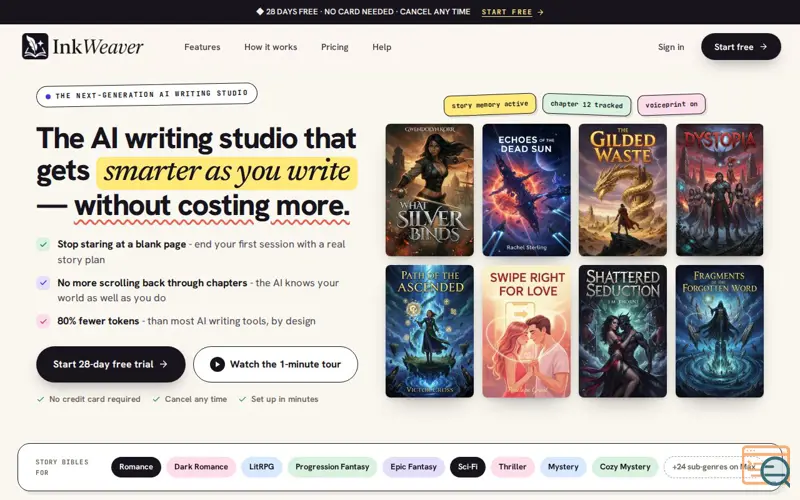Pick the Thriller genre chip
This screenshot has height=500, width=800.
pyautogui.click(x=512, y=467)
